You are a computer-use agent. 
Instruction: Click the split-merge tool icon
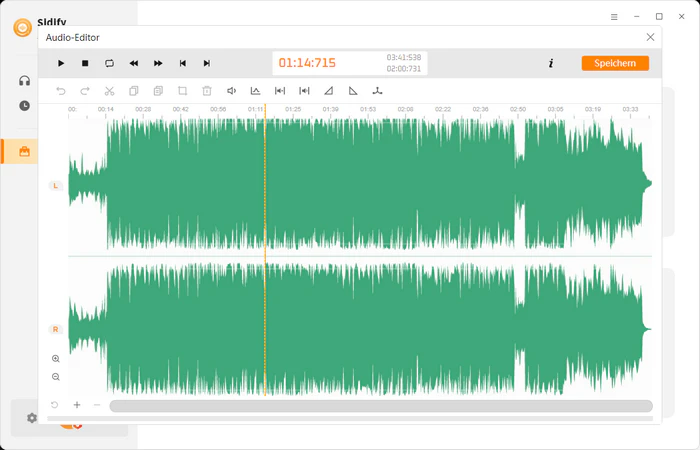click(x=377, y=91)
